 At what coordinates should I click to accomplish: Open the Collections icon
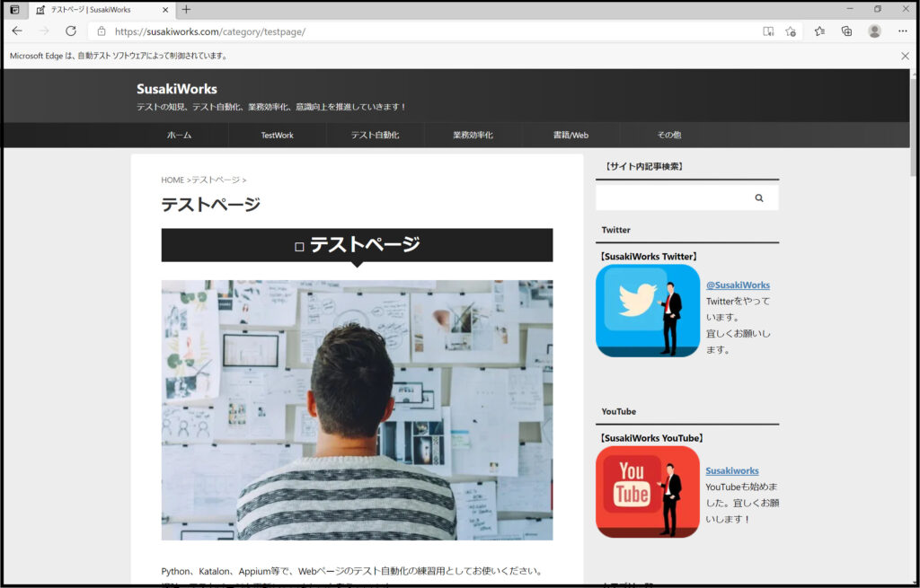pyautogui.click(x=846, y=31)
